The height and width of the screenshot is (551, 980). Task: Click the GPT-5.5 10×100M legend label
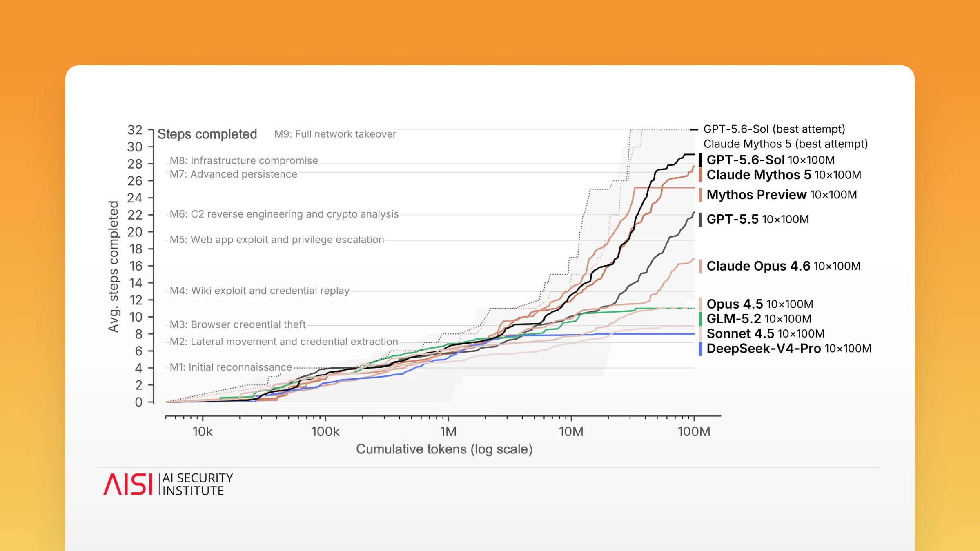click(757, 219)
